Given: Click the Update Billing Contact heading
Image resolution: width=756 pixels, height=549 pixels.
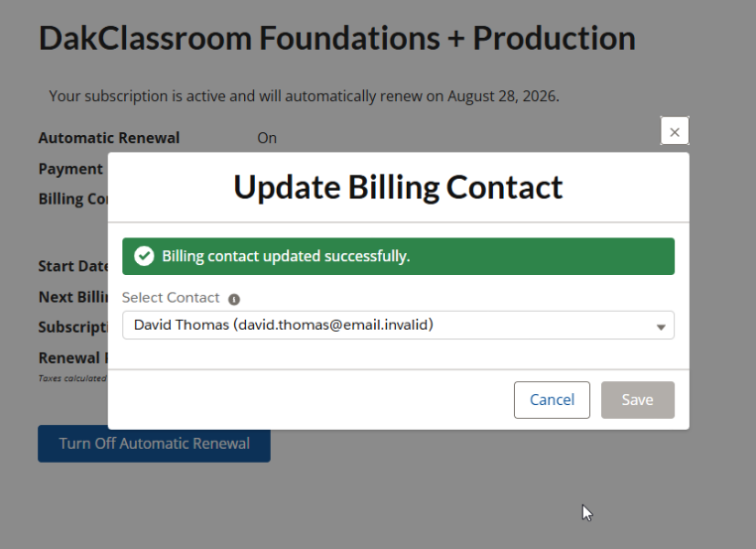Looking at the screenshot, I should tap(398, 187).
